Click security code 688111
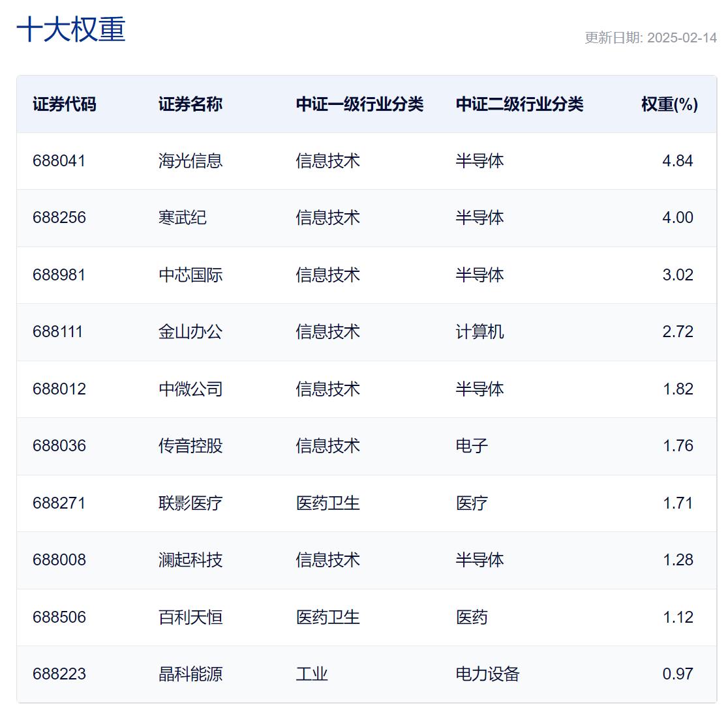The width and height of the screenshot is (728, 714). (x=57, y=331)
